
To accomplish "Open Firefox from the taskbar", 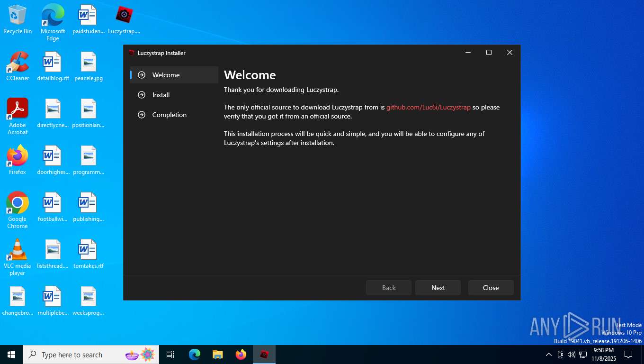I will pos(241,355).
